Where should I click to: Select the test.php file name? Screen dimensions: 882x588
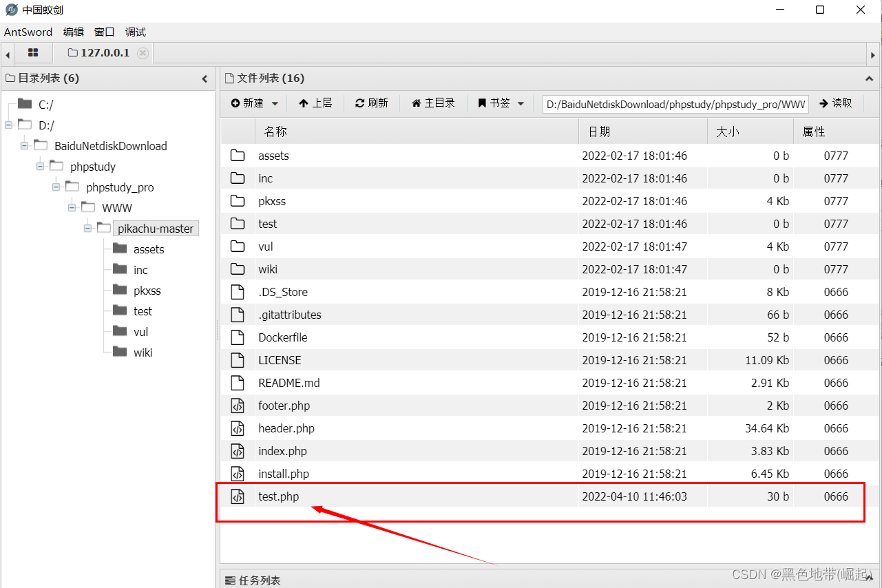(279, 496)
